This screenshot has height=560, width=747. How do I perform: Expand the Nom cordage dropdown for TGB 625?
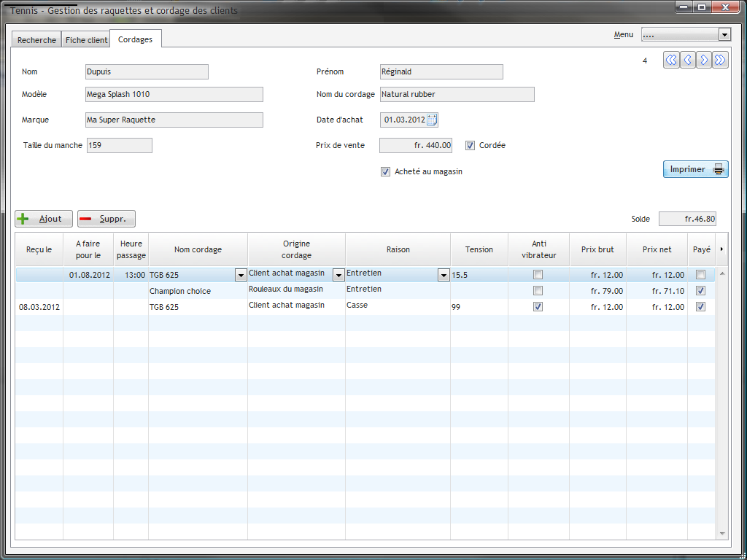(x=241, y=275)
